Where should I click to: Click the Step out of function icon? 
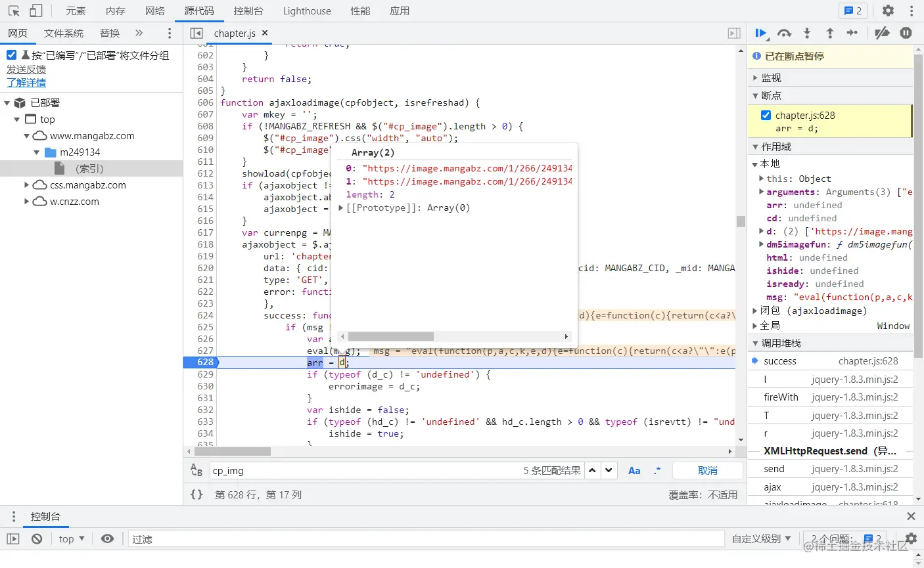tap(829, 33)
